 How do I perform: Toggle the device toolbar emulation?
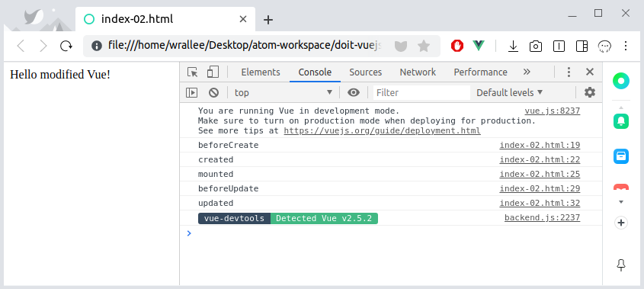(213, 72)
